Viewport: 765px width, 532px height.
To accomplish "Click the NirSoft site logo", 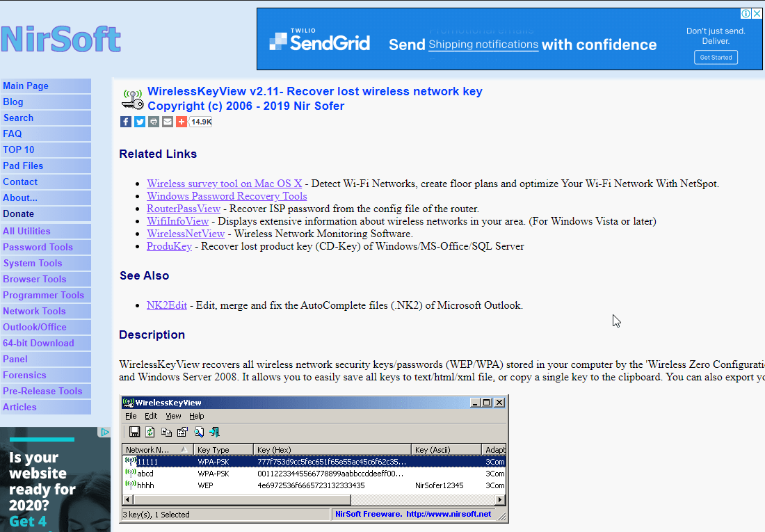I will (x=61, y=39).
